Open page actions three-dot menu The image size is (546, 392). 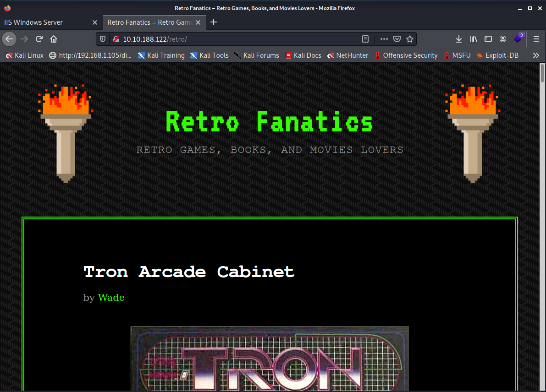pyautogui.click(x=384, y=39)
